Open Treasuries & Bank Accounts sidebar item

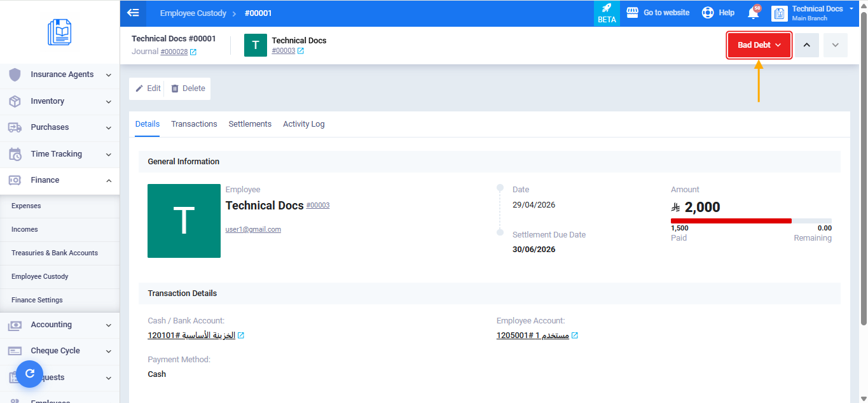pos(55,253)
